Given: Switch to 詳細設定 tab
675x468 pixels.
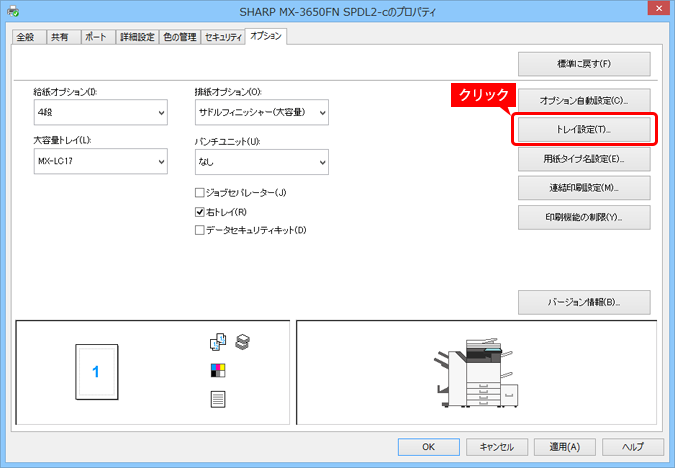Looking at the screenshot, I should coord(137,37).
